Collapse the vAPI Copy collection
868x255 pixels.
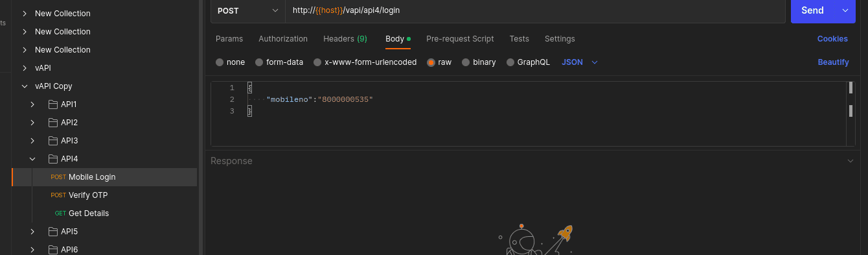tap(25, 86)
